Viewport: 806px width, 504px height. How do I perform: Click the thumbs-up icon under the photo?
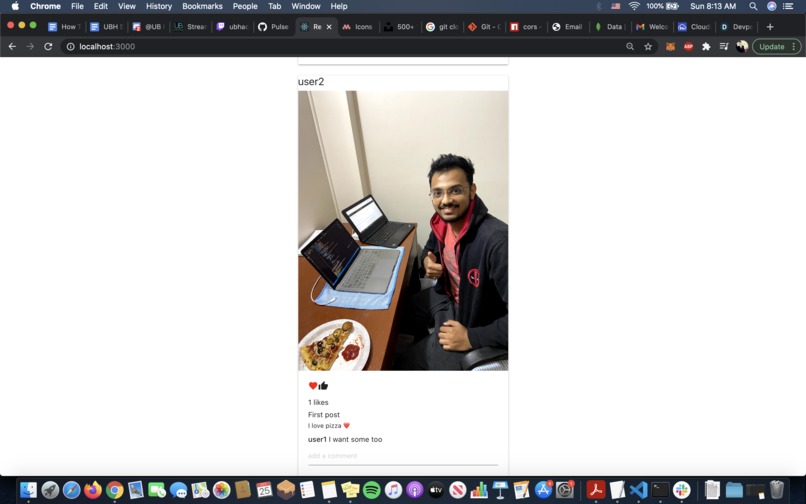[x=323, y=385]
